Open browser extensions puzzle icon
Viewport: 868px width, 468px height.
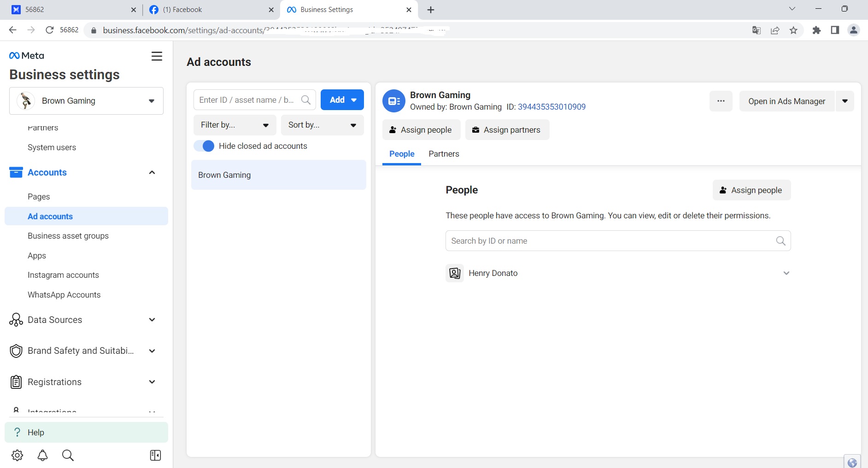coord(816,30)
